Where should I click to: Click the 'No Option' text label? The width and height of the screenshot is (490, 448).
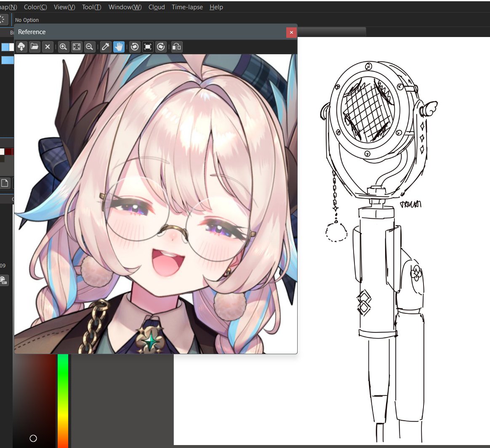click(27, 20)
